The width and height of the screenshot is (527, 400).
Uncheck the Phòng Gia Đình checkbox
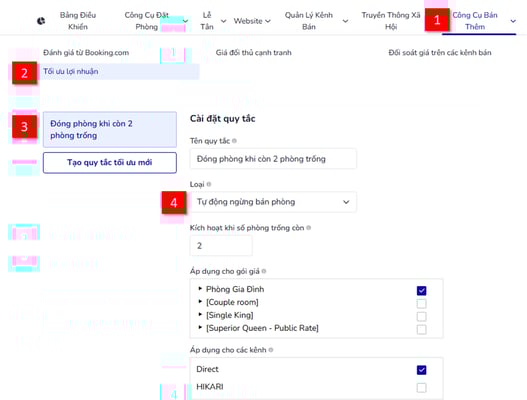[x=421, y=290]
